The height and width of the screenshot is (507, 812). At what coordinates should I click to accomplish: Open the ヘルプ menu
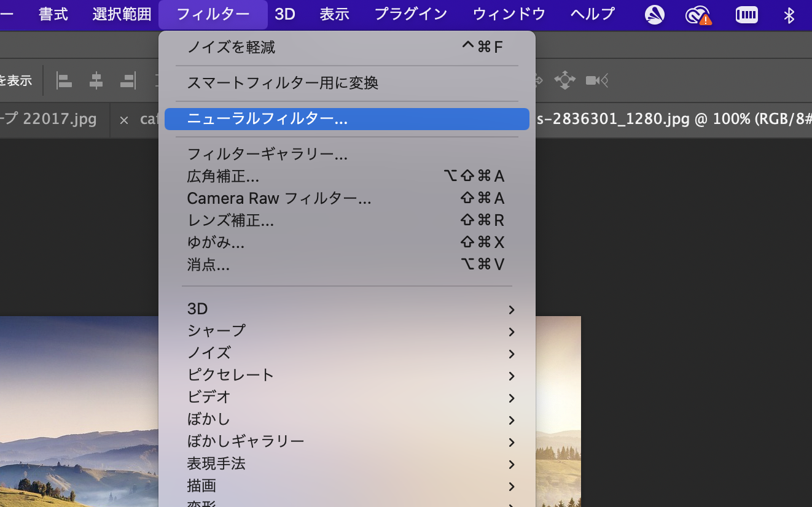point(591,14)
